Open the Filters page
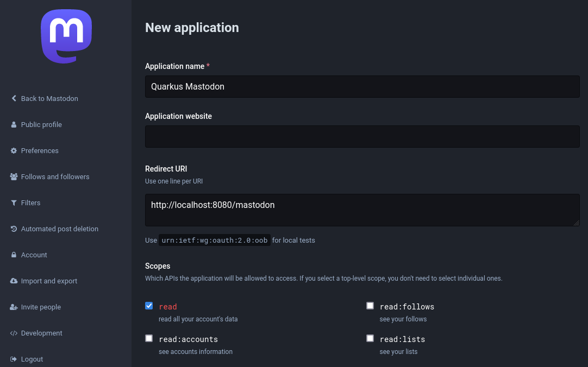Viewport: 588px width, 367px height. (31, 203)
